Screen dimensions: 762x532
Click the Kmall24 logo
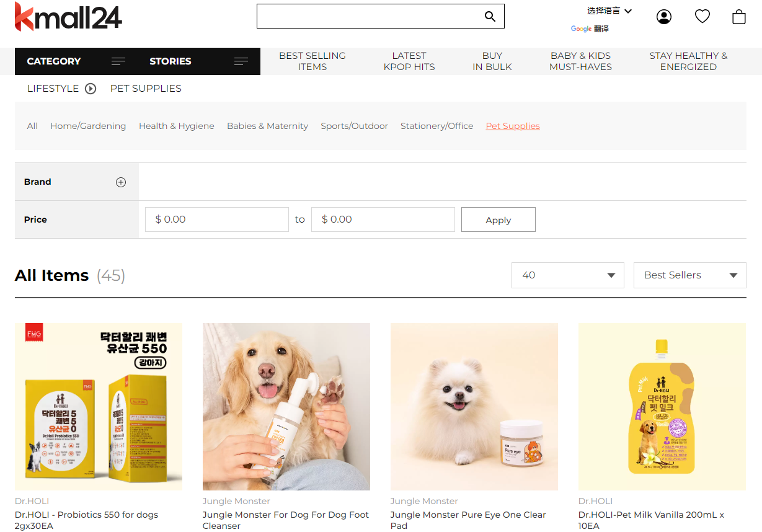click(68, 17)
